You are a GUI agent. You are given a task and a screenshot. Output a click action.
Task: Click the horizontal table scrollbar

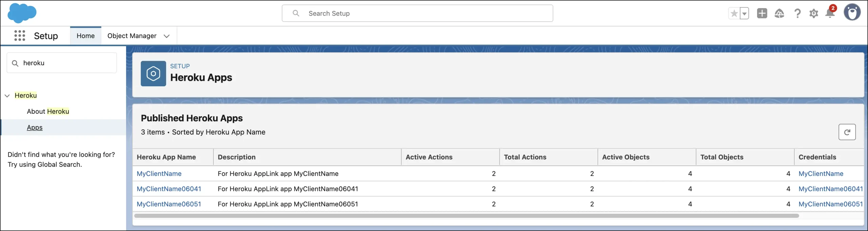click(x=467, y=216)
